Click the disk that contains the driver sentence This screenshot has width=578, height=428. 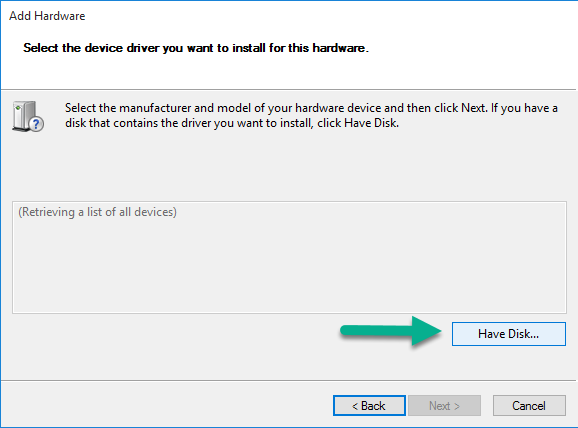point(232,123)
